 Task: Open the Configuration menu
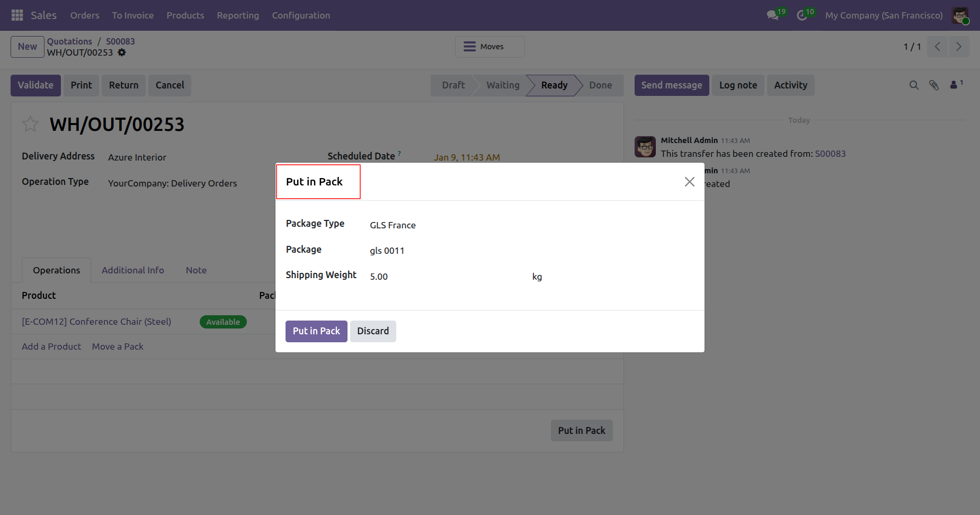301,15
